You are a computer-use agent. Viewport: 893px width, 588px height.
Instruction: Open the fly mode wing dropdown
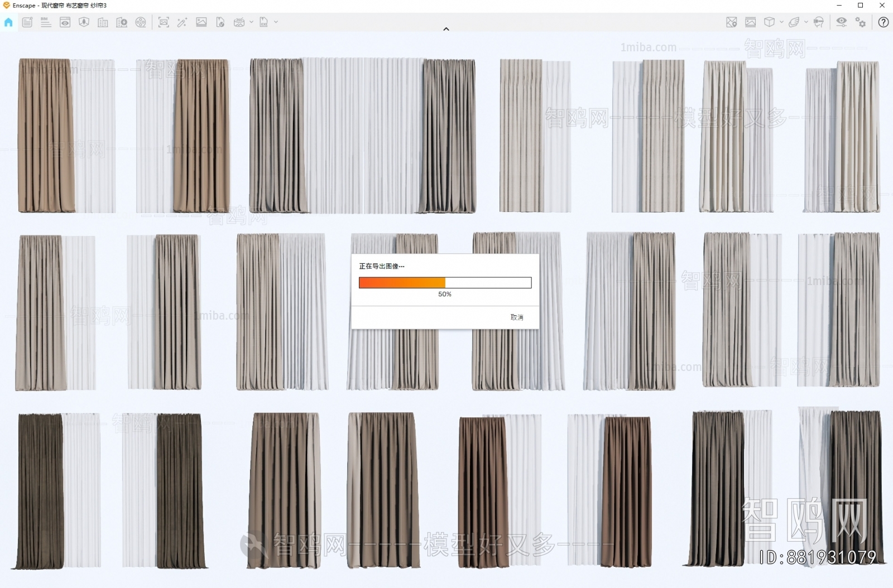click(806, 23)
